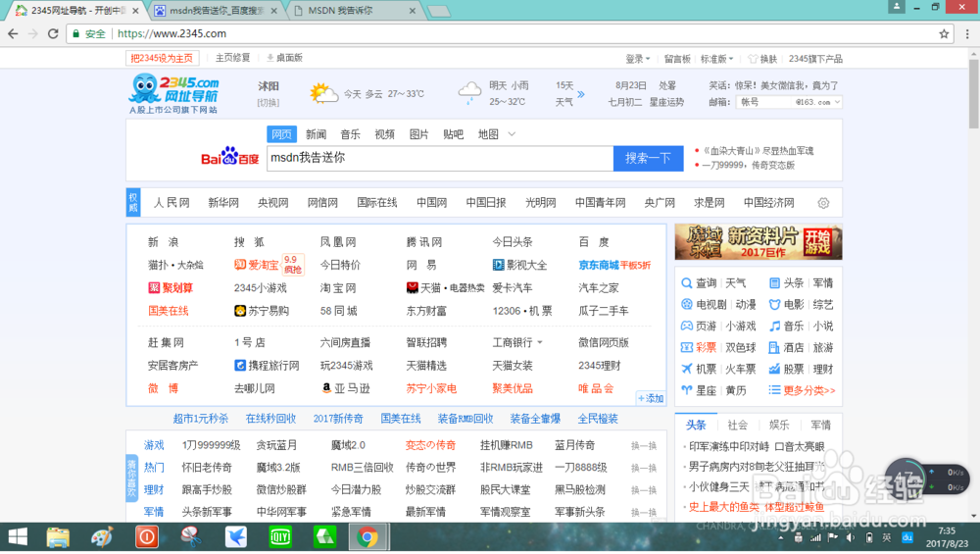
Task: Click the 2345.com site logo
Action: (x=173, y=94)
